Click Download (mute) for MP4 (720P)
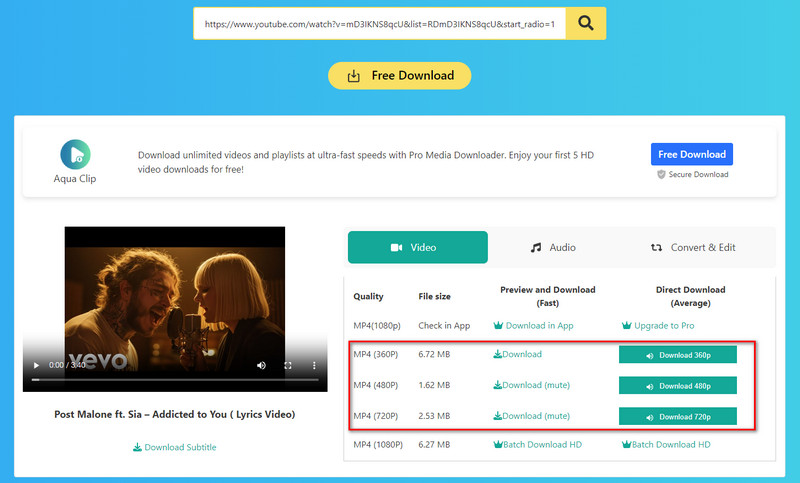The image size is (800, 483). 531,416
